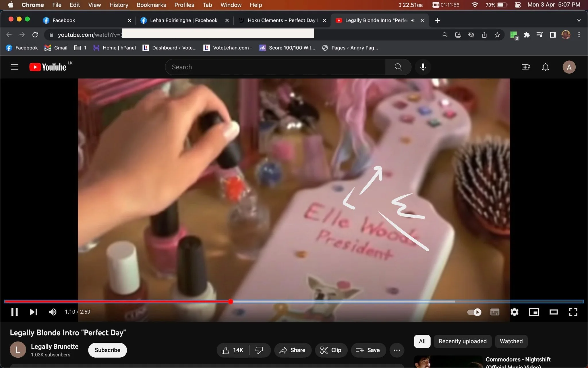Create a Clip of the video

(331, 350)
